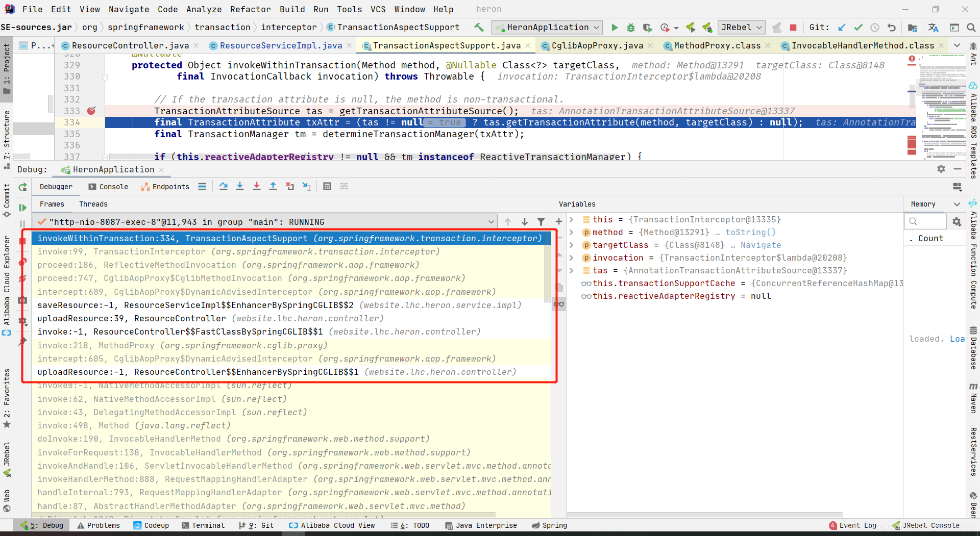The image size is (980, 536).
Task: Rollback changes with the Git revert icon
Action: click(892, 28)
